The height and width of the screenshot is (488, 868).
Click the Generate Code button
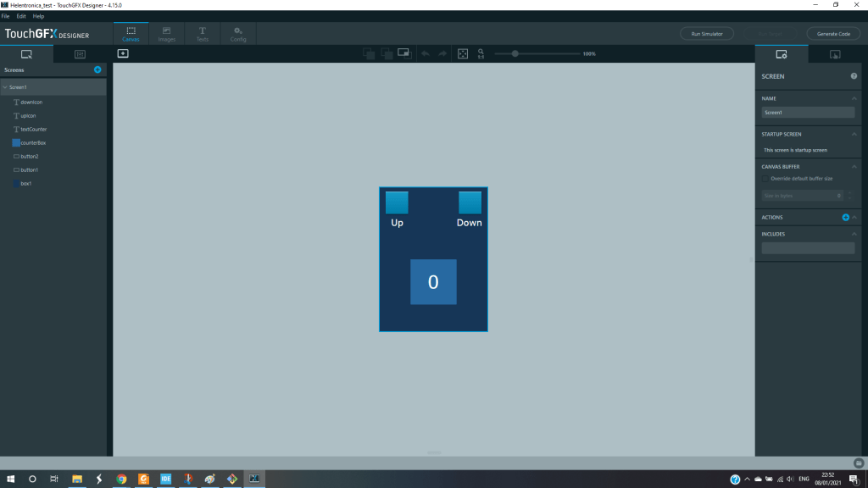[833, 34]
